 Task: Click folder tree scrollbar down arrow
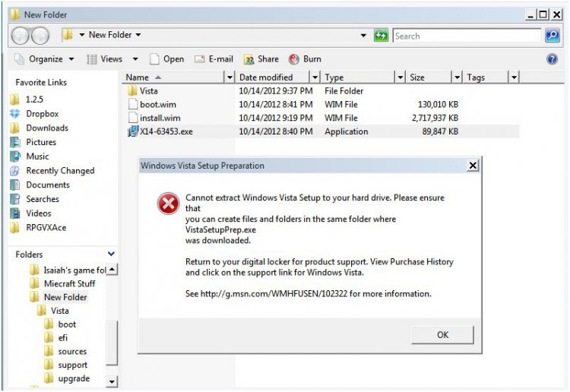pos(112,381)
